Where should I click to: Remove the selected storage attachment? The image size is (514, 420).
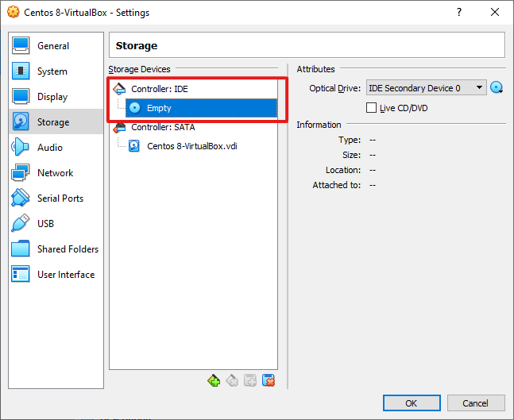tap(269, 380)
